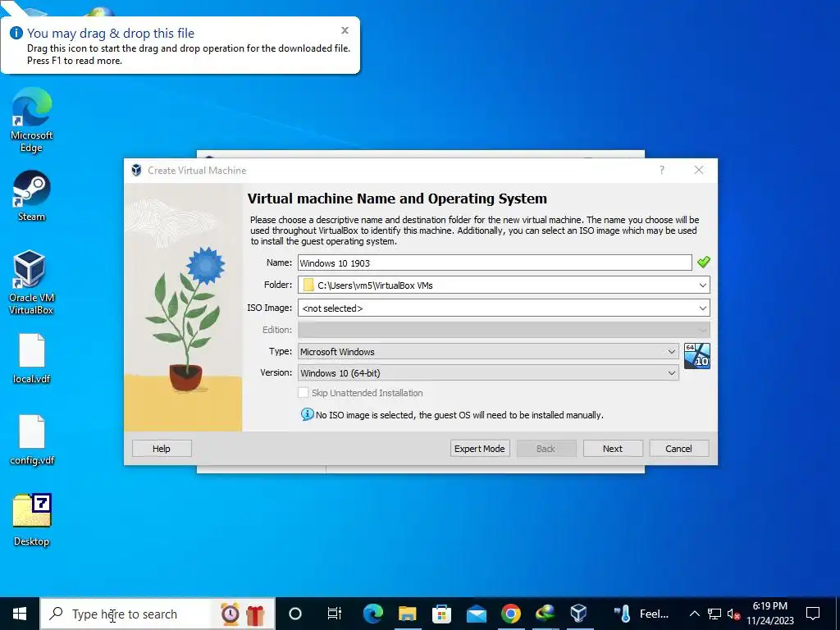Open Internet Download Manager taskbar icon
Image resolution: width=840 pixels, height=630 pixels.
click(545, 614)
